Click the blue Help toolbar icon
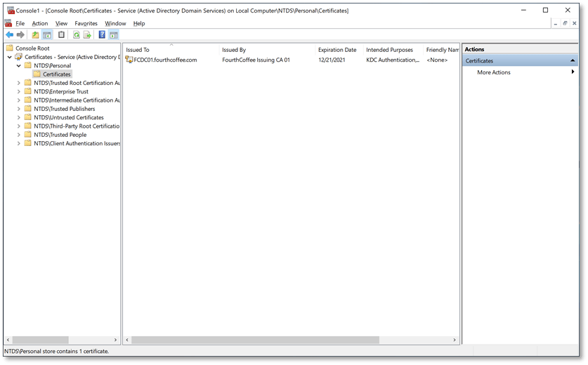 (x=102, y=35)
